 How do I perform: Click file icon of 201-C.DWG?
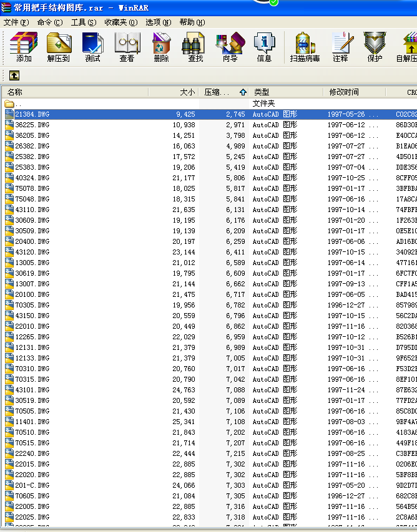click(x=9, y=485)
